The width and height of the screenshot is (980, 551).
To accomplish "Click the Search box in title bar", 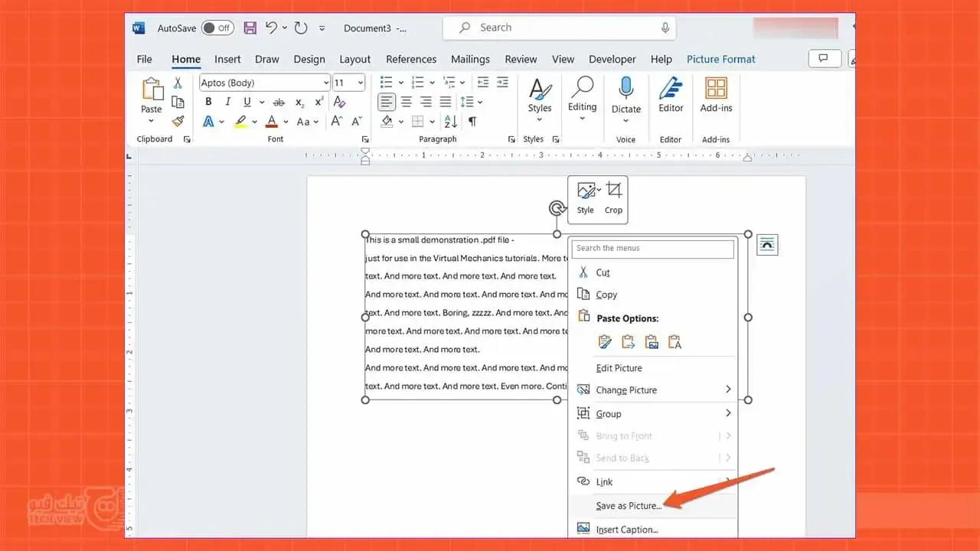I will 560,28.
